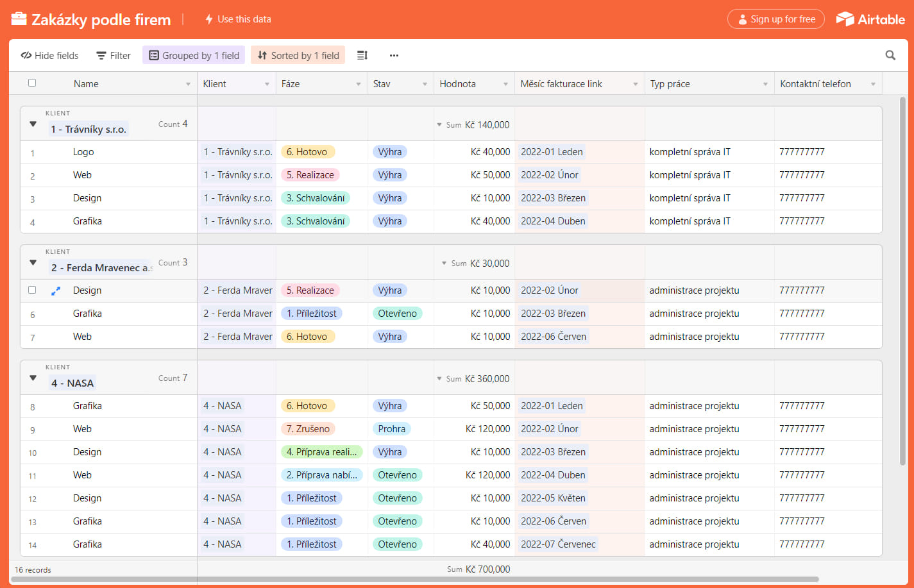Open the three-dot more options menu

(x=394, y=55)
